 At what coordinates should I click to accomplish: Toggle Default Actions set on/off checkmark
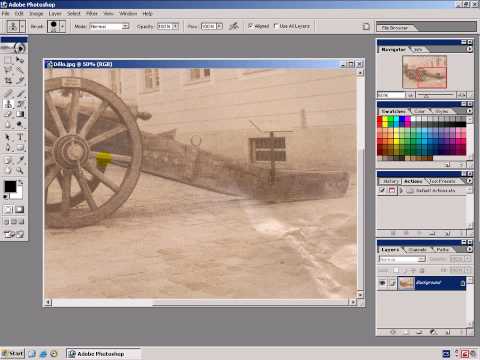click(x=382, y=190)
